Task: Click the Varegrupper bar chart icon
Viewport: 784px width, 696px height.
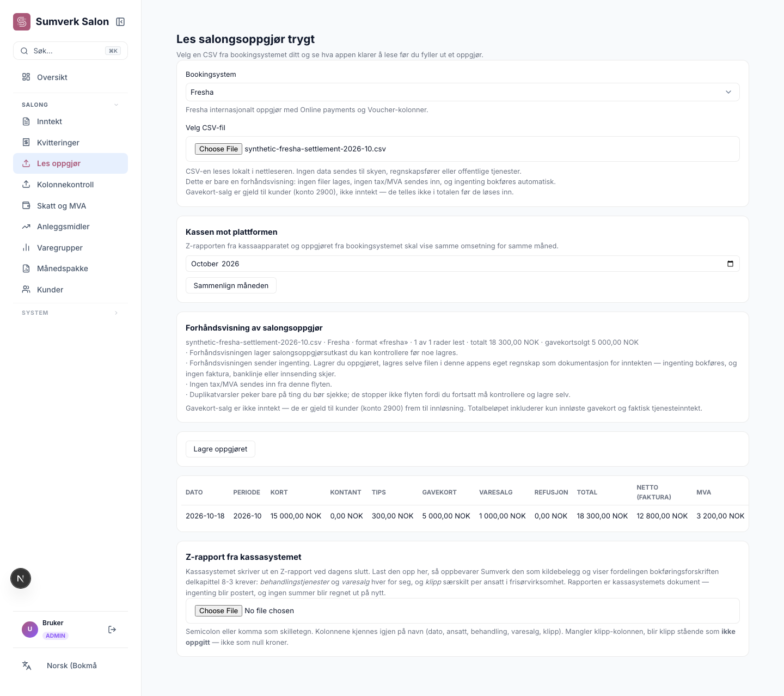Action: pos(26,248)
